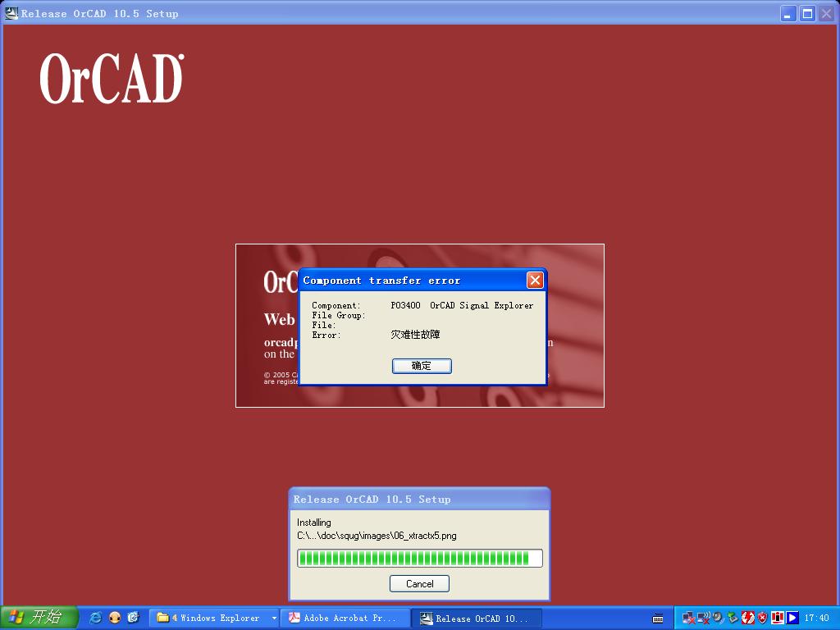This screenshot has height=630, width=840.
Task: Select Release OrCAD 10 taskbar button
Action: [477, 619]
